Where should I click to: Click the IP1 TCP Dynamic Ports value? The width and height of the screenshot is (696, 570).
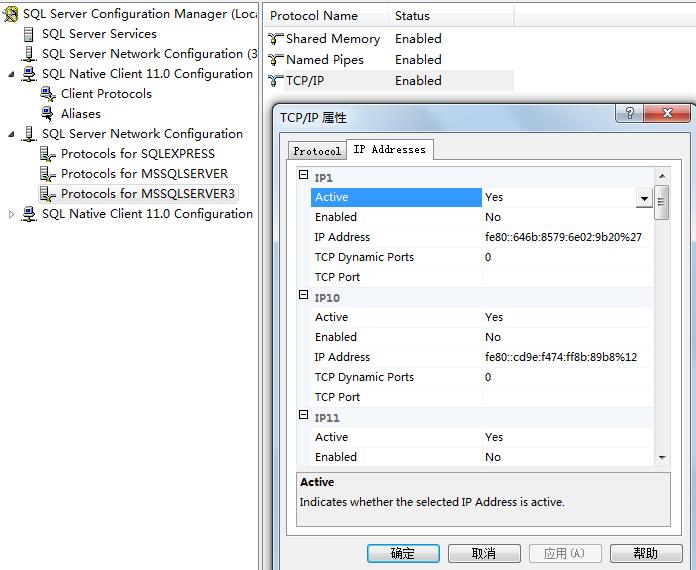point(567,257)
